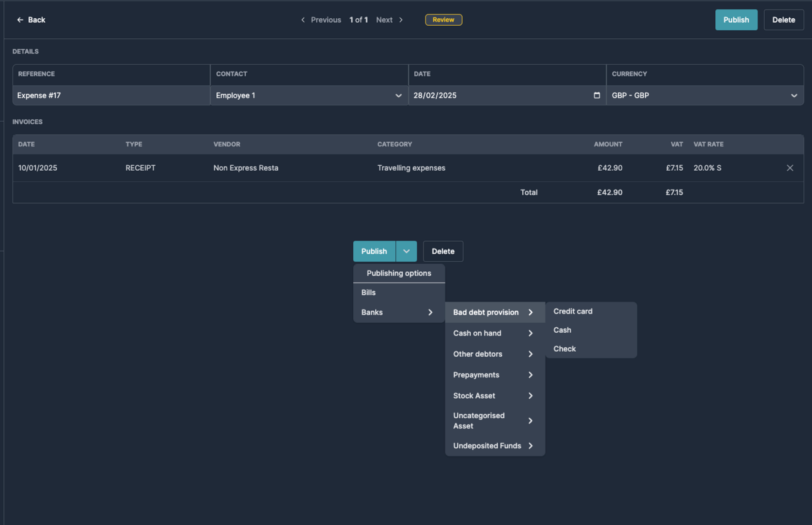Click the 1 of 1 page indicator

click(359, 20)
